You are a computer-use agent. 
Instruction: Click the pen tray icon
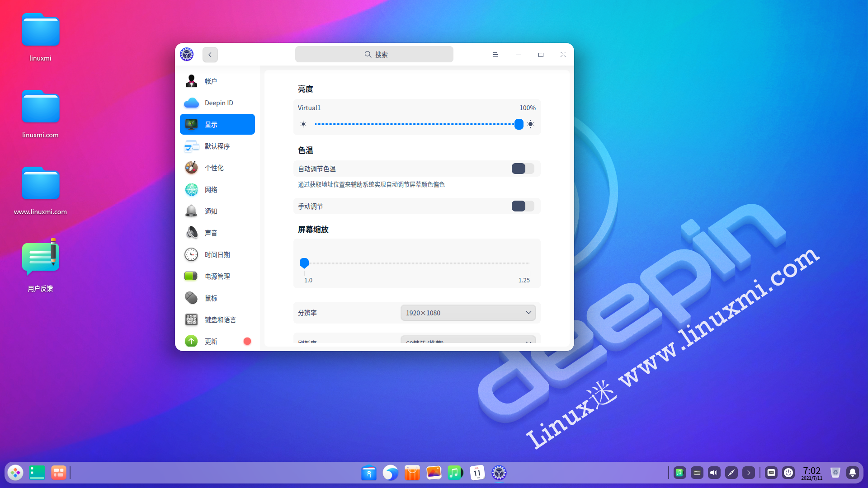tap(731, 473)
